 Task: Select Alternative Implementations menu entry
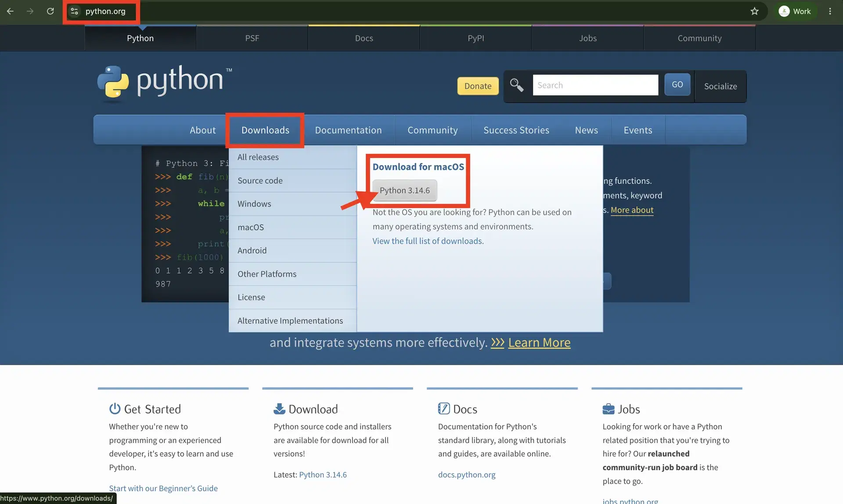coord(292,321)
